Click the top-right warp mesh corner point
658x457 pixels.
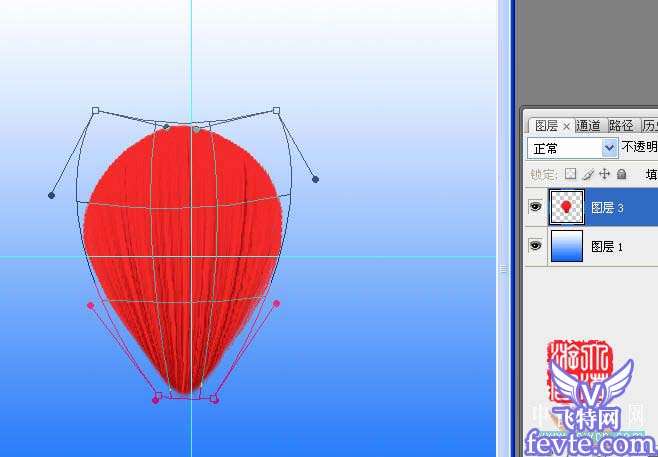pyautogui.click(x=276, y=110)
